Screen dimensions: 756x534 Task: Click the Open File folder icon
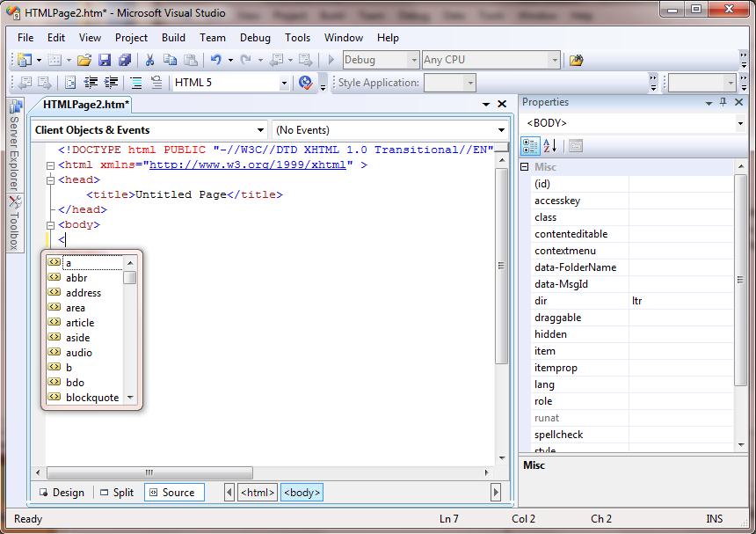84,60
